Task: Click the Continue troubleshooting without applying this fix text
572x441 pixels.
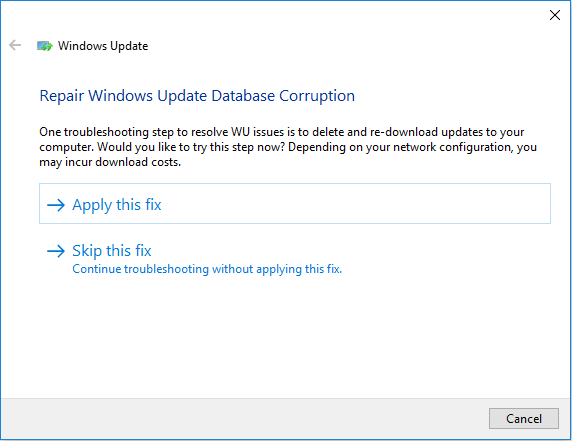Action: [207, 269]
